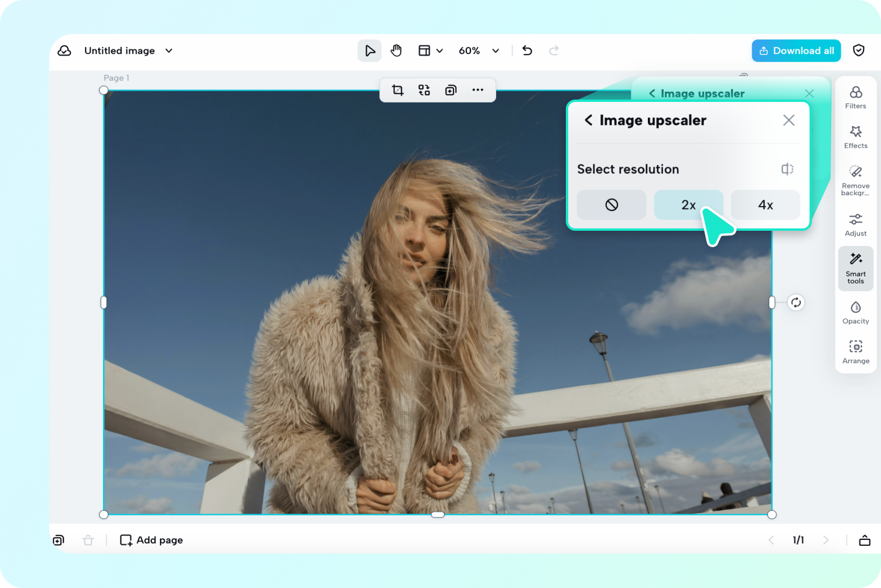The height and width of the screenshot is (588, 881).
Task: Select the no-upscale option
Action: 612,205
